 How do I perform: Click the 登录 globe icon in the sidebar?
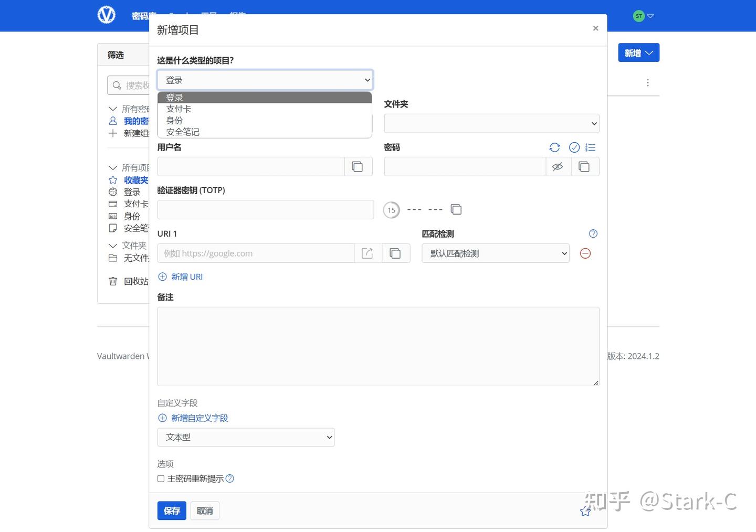tap(113, 191)
